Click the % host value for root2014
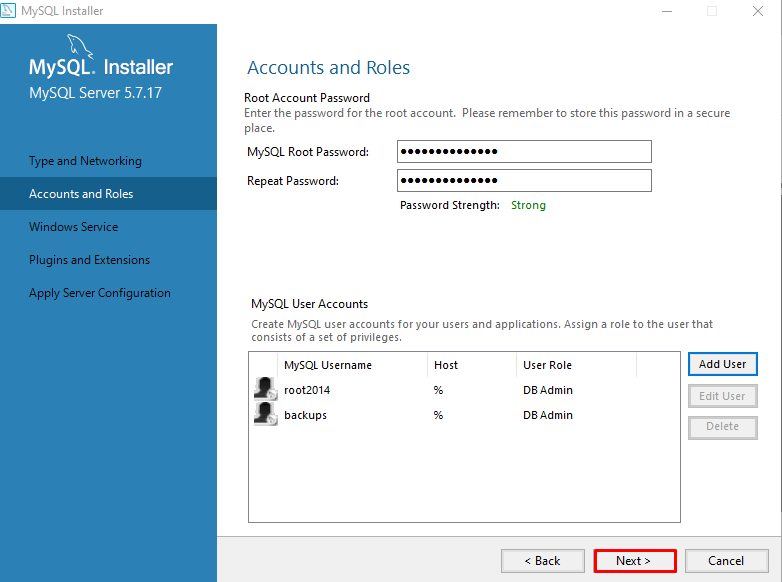Image resolution: width=782 pixels, height=582 pixels. (x=438, y=390)
